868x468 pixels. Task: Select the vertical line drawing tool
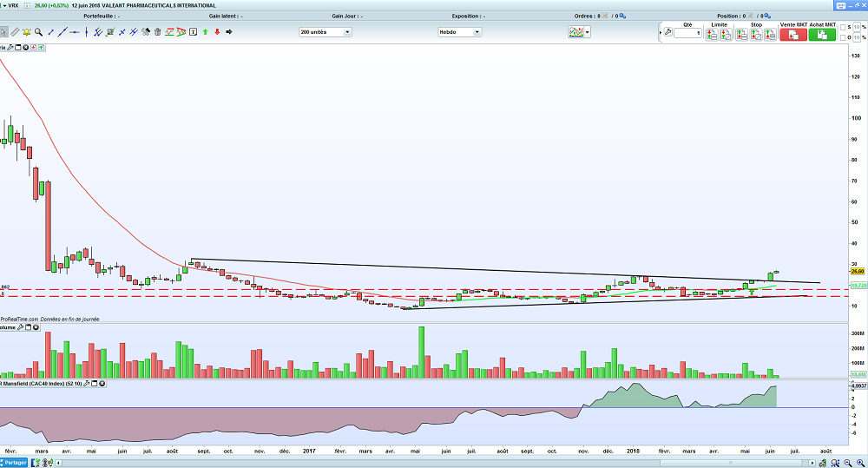86,32
